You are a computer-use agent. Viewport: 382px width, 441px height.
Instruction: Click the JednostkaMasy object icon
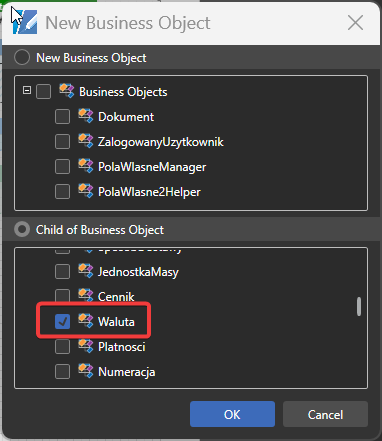coord(86,271)
